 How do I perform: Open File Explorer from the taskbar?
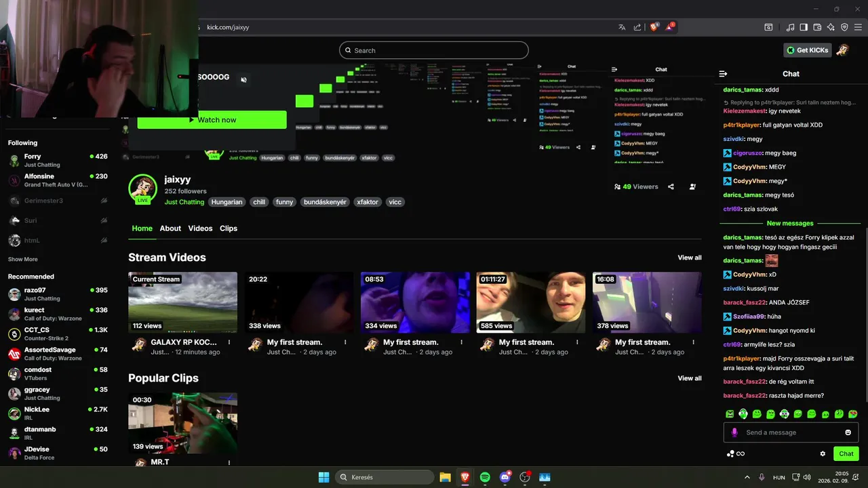pos(445,477)
